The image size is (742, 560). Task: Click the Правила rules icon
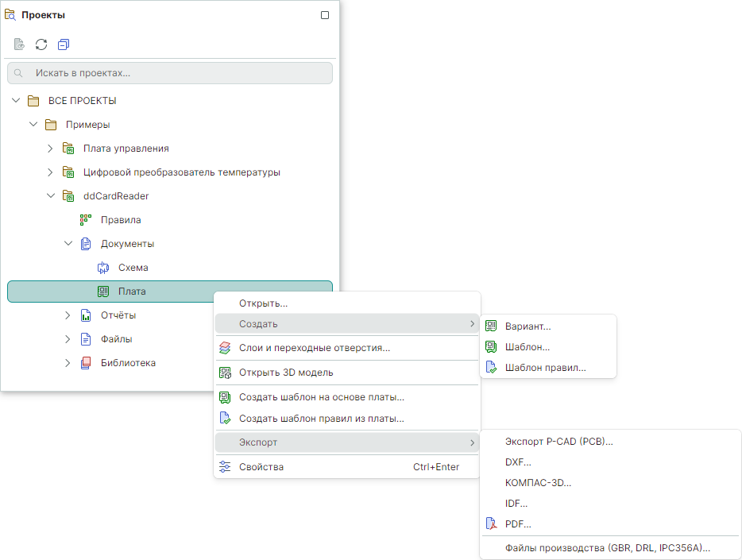pos(86,220)
